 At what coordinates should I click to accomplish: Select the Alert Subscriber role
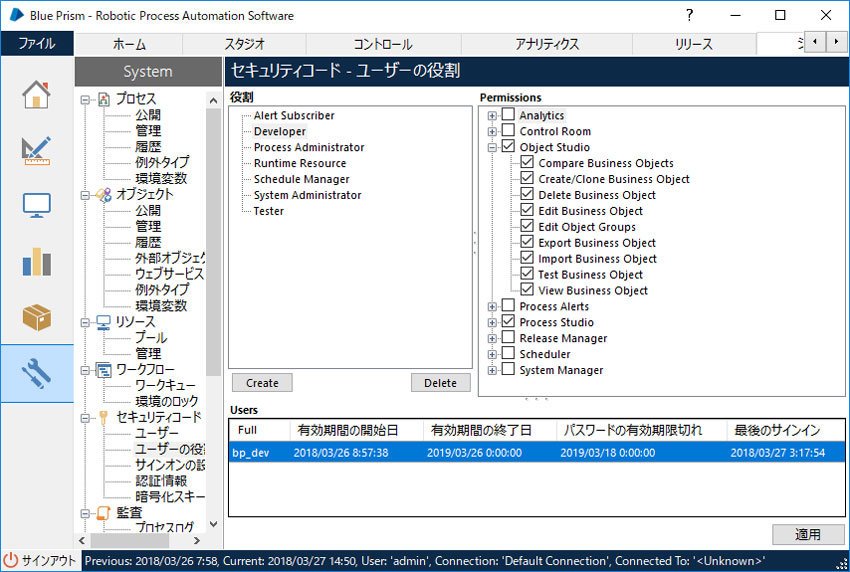pos(294,115)
